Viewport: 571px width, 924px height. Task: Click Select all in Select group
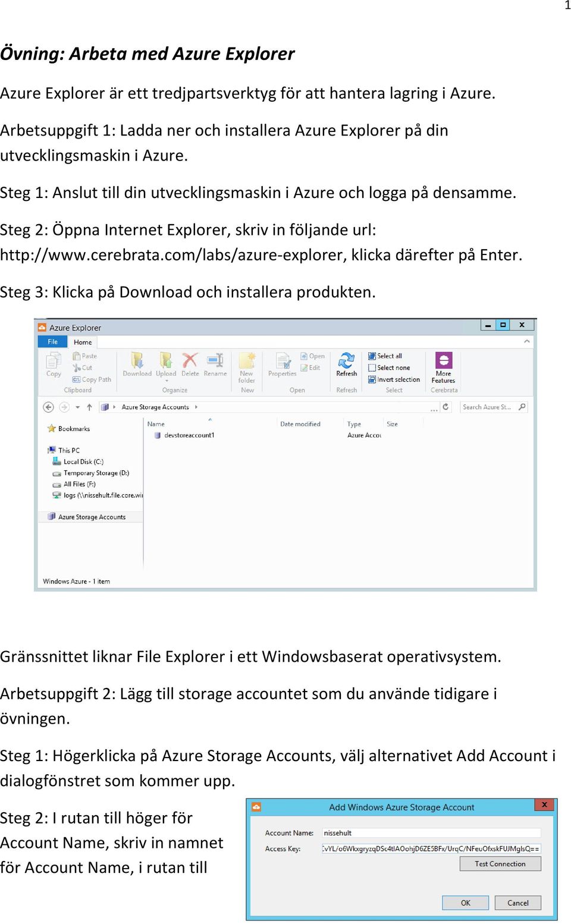[x=385, y=356]
